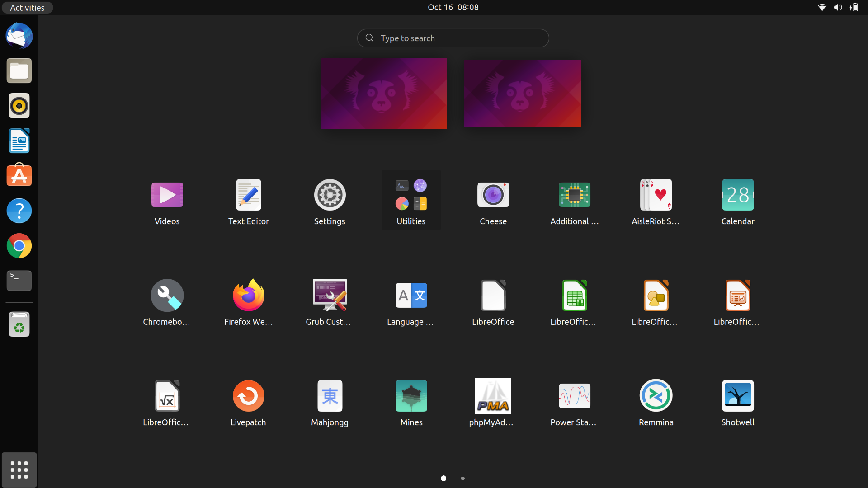Open the Mines game app
Image resolution: width=868 pixels, height=488 pixels.
(411, 396)
